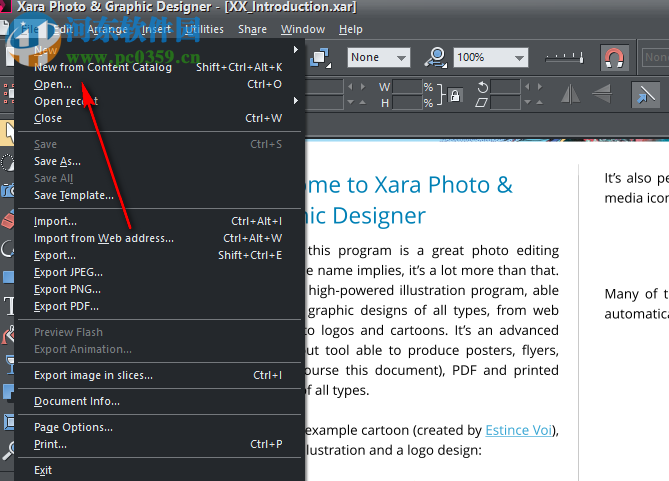Select Export image in slices...
The image size is (669, 481).
(x=158, y=375)
